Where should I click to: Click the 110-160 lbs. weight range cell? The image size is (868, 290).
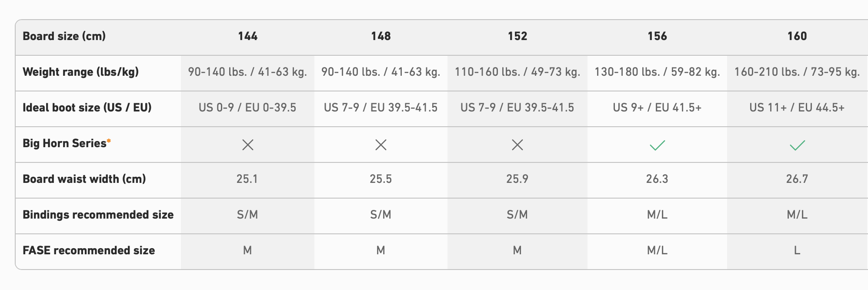(x=517, y=72)
